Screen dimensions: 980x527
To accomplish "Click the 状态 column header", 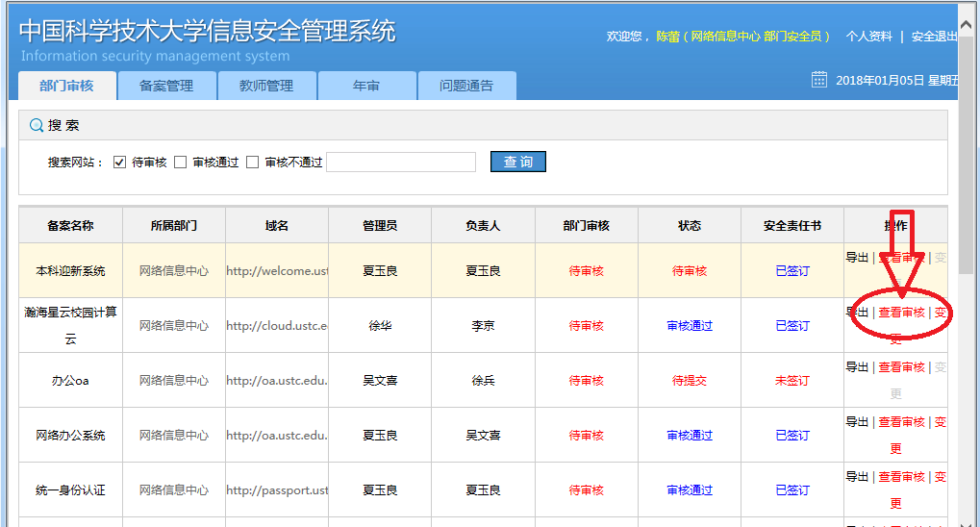I will pos(690,226).
